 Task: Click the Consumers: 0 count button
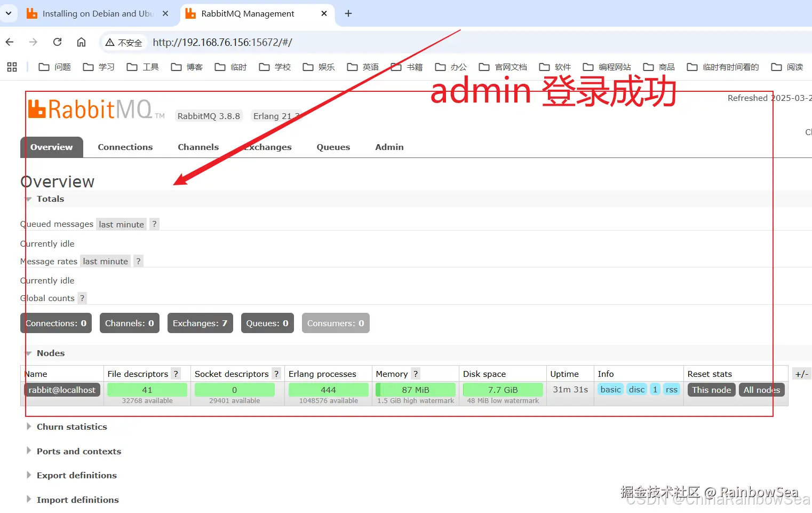point(336,323)
